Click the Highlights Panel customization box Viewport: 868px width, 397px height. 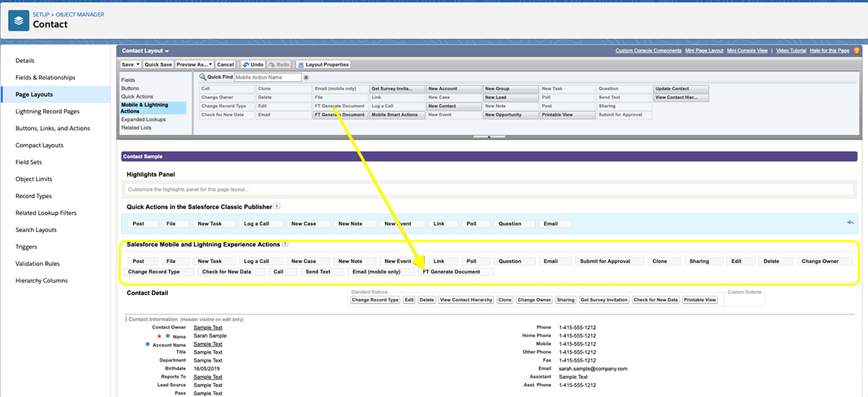pos(488,190)
